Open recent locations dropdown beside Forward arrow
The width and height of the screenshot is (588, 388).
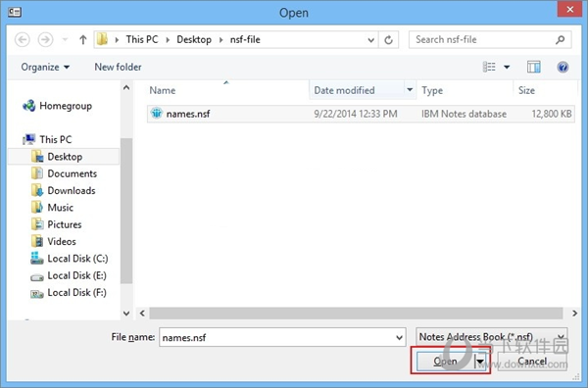click(x=65, y=40)
